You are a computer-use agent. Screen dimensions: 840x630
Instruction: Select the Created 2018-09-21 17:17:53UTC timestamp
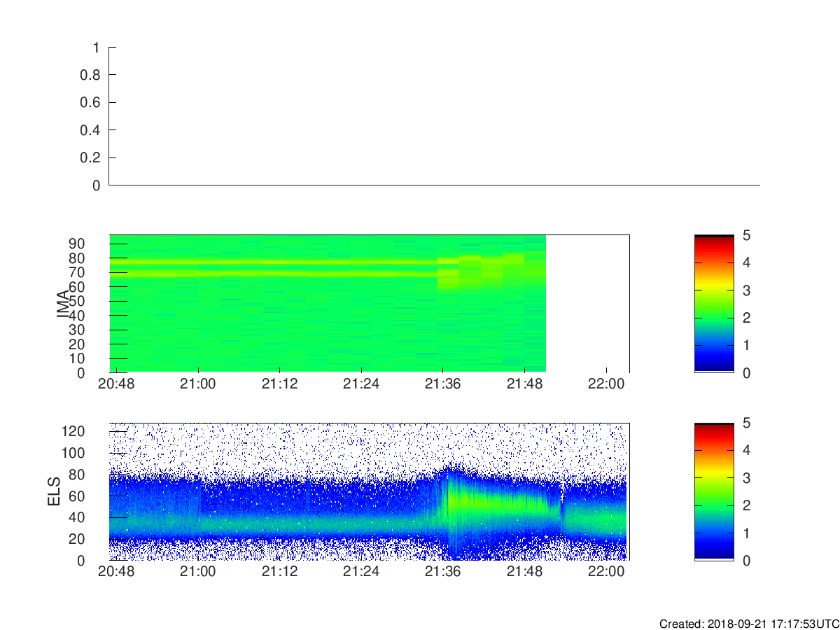[x=749, y=624]
